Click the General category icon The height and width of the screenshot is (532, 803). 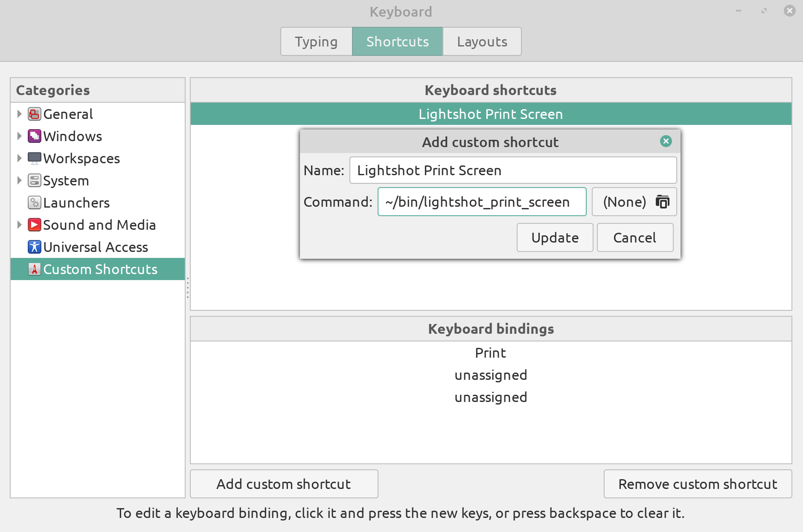click(35, 114)
